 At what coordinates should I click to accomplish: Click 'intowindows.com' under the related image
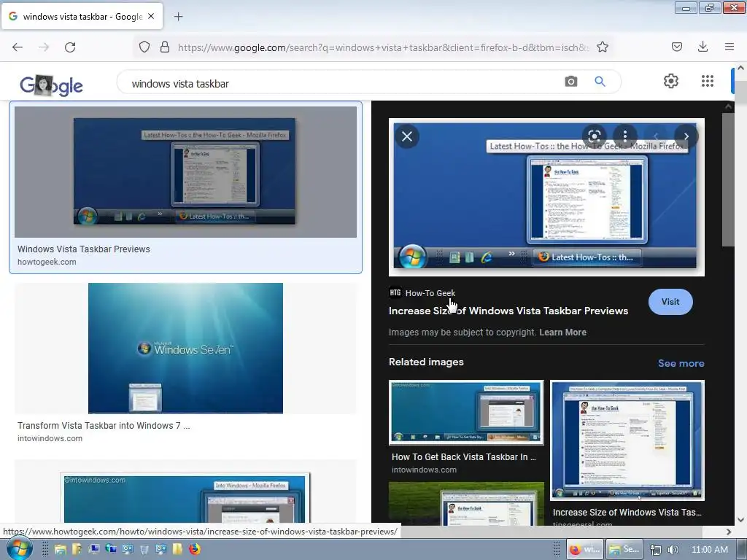coord(424,470)
